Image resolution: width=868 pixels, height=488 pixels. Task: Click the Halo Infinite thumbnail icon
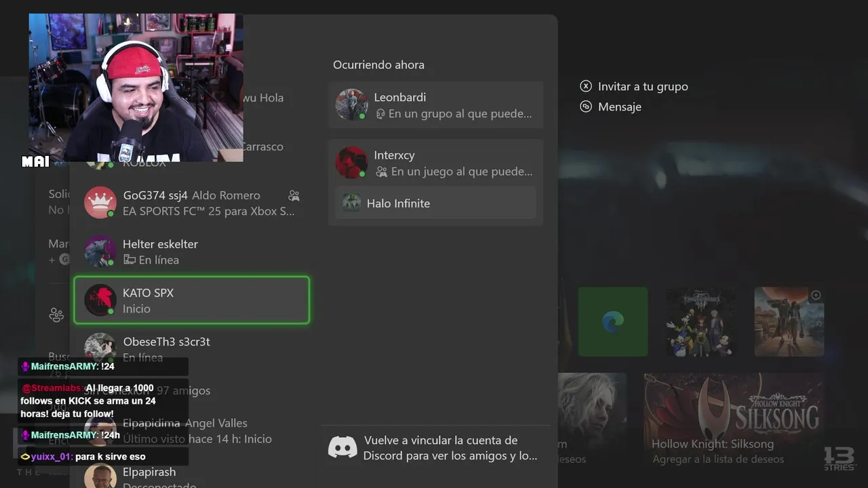pyautogui.click(x=351, y=203)
